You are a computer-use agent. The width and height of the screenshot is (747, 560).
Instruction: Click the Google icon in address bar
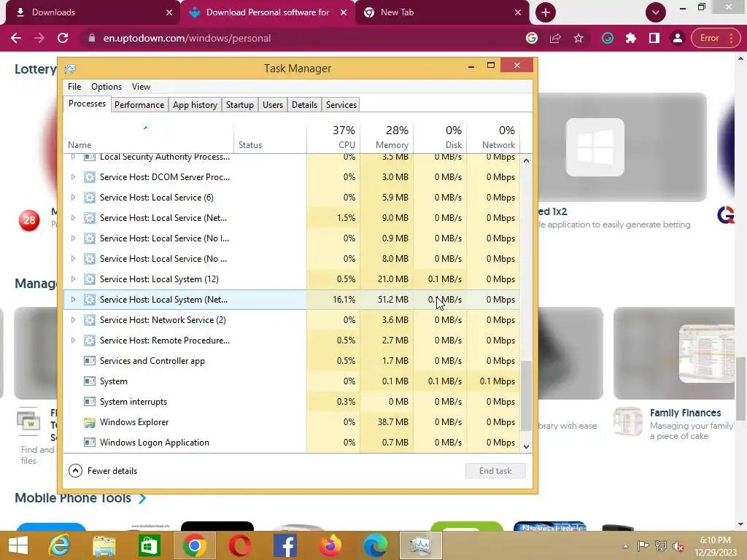(532, 38)
